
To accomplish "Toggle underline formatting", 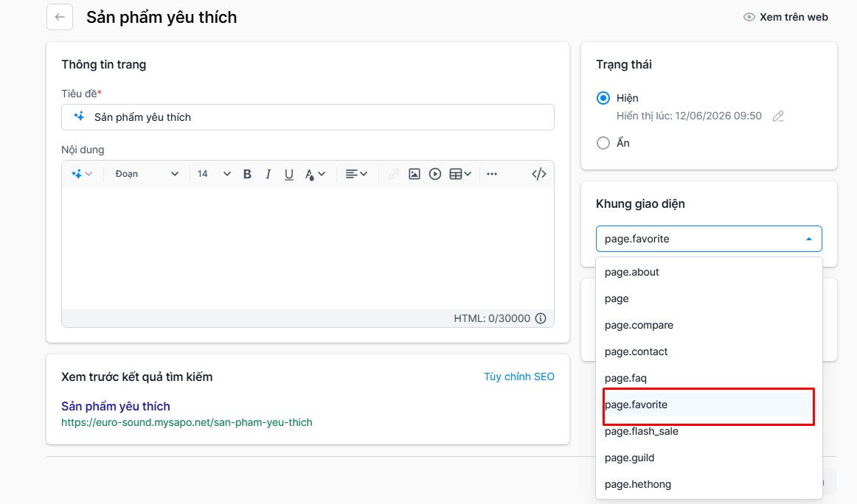I will click(288, 174).
